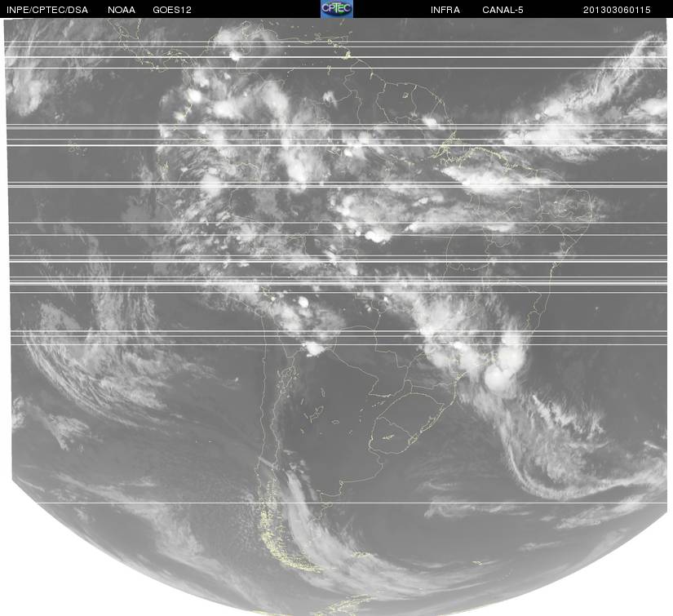The height and width of the screenshot is (616, 673).
Task: Click the NOAA label in the header
Action: point(122,10)
